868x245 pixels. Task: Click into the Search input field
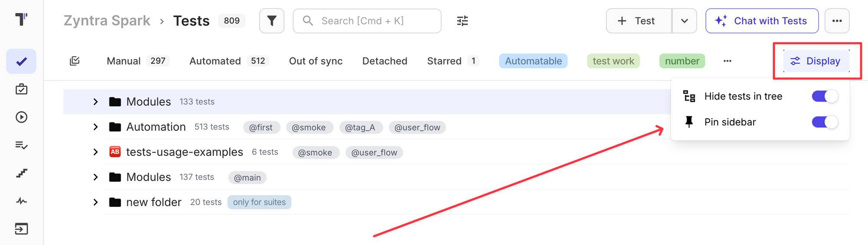(x=373, y=21)
